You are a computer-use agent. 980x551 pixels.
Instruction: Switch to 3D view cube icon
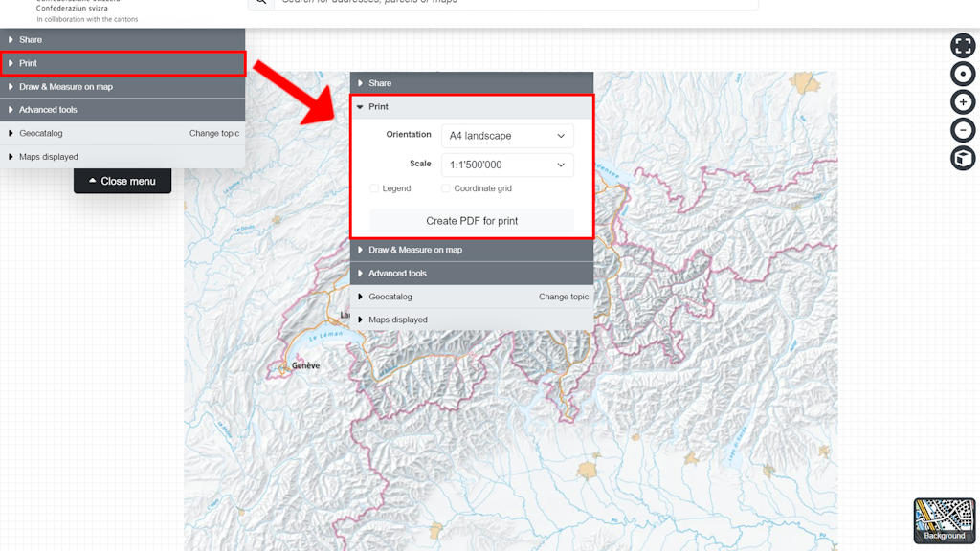click(962, 158)
